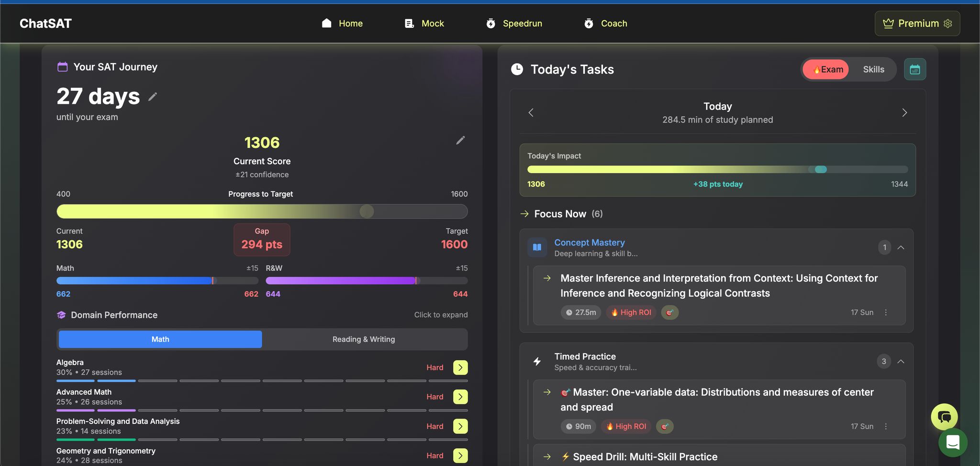Edit the current score with pencil icon
Screen dimensions: 980x466
pyautogui.click(x=460, y=140)
